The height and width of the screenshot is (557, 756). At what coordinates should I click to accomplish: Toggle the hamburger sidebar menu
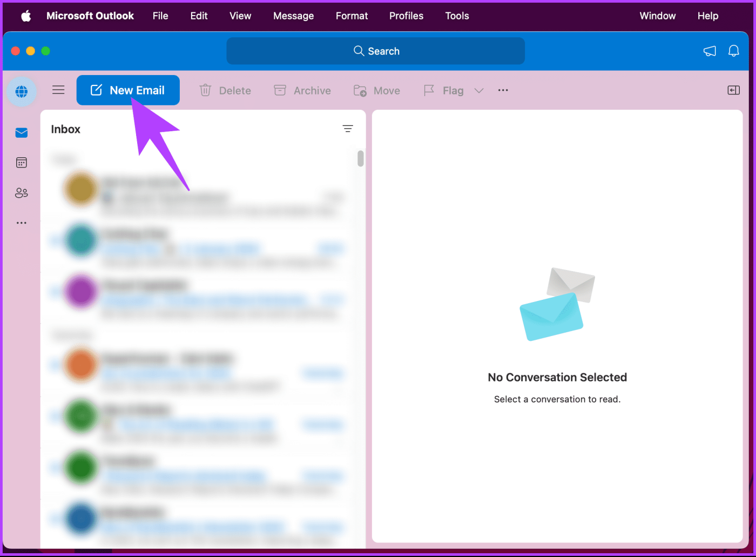(58, 90)
